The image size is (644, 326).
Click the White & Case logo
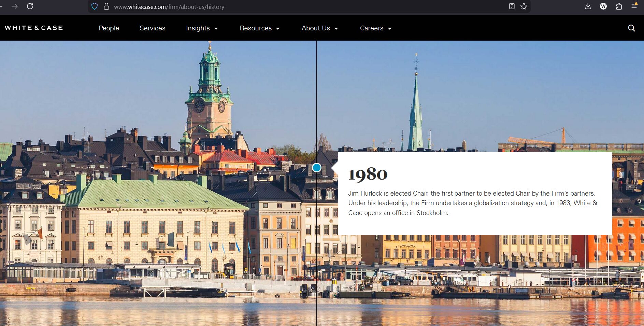tap(34, 28)
